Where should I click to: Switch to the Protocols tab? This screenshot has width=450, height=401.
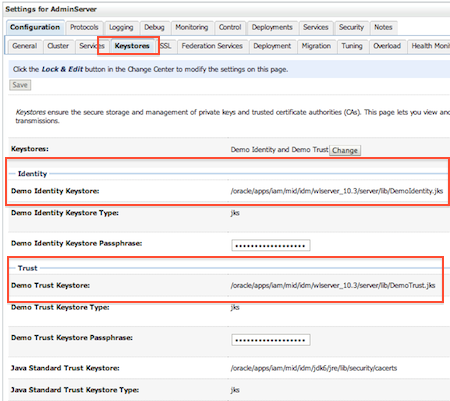pyautogui.click(x=84, y=27)
